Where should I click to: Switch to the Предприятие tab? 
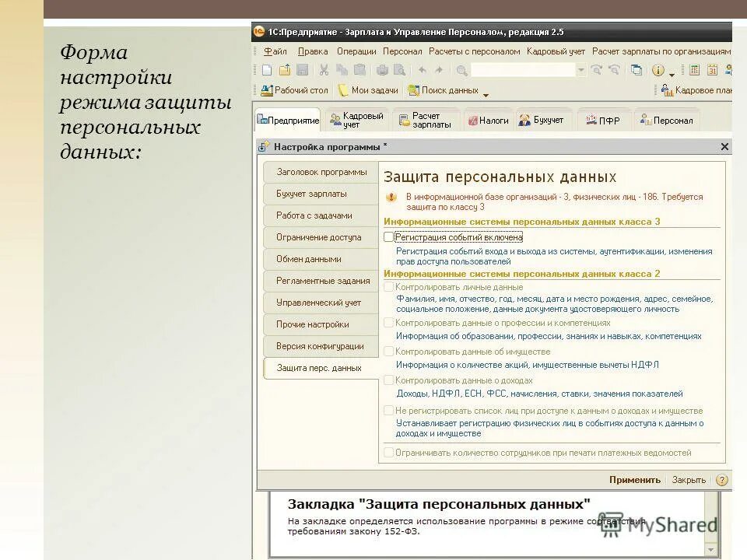(x=288, y=120)
